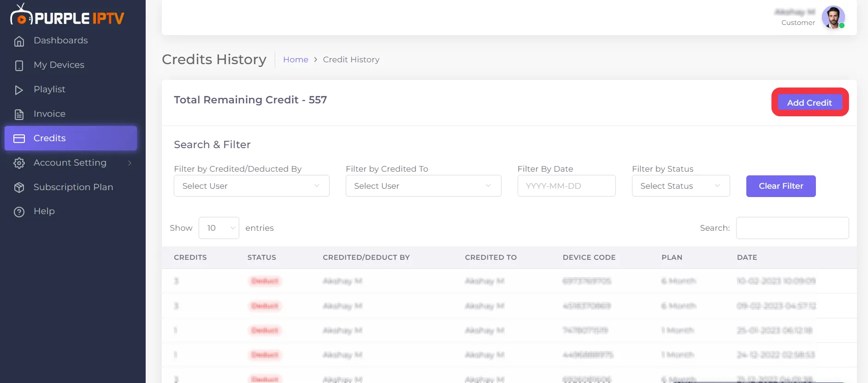The height and width of the screenshot is (383, 868).
Task: Open Filter by Credited To dropdown
Action: (424, 186)
